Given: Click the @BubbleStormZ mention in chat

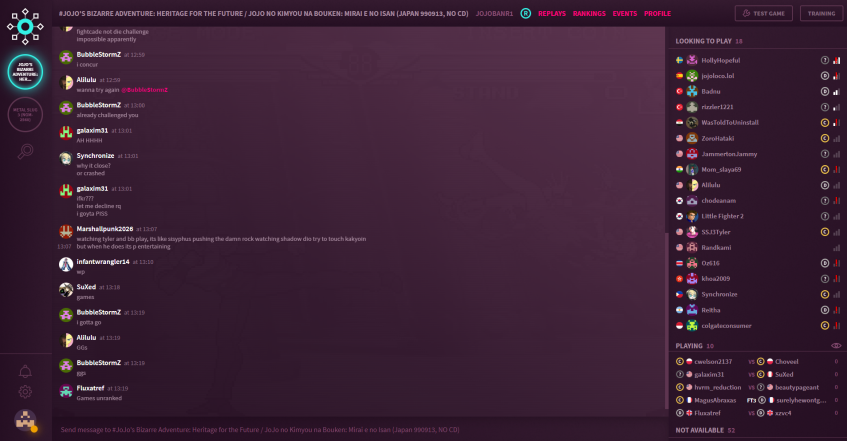Looking at the screenshot, I should 144,90.
